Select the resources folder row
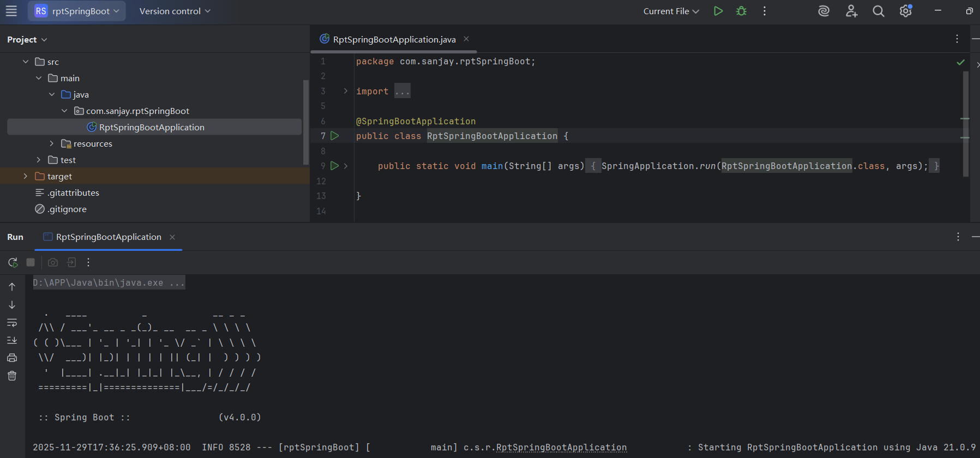The image size is (980, 458). click(x=154, y=143)
